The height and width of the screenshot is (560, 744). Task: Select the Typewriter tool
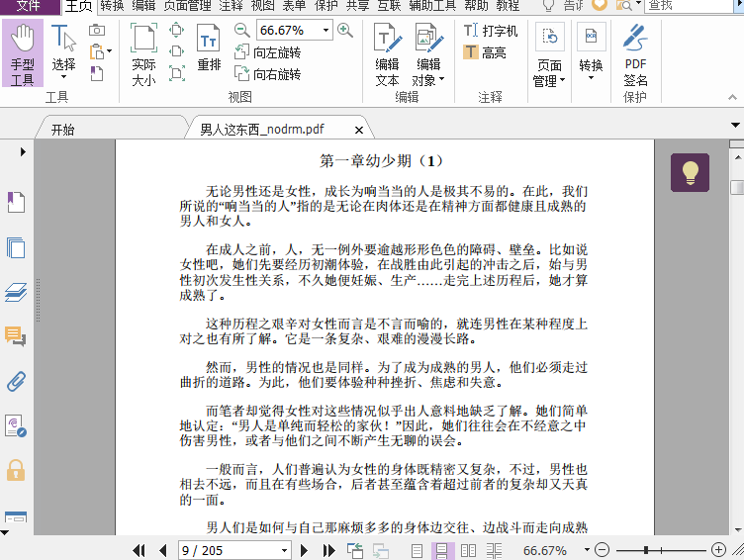tap(490, 31)
